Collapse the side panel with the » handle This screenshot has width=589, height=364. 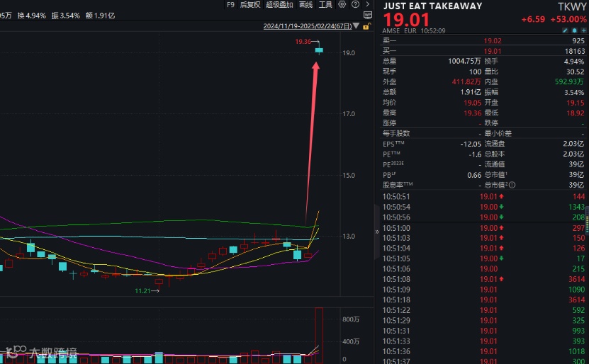point(377,232)
